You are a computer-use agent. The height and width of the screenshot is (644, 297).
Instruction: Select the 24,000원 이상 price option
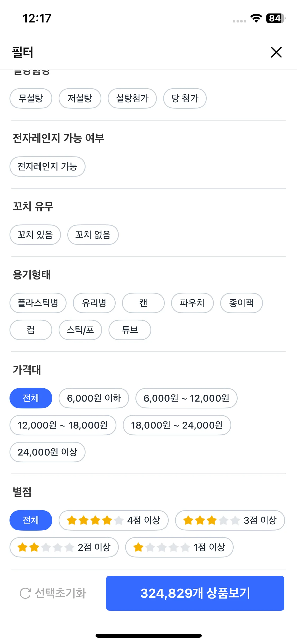click(x=48, y=452)
